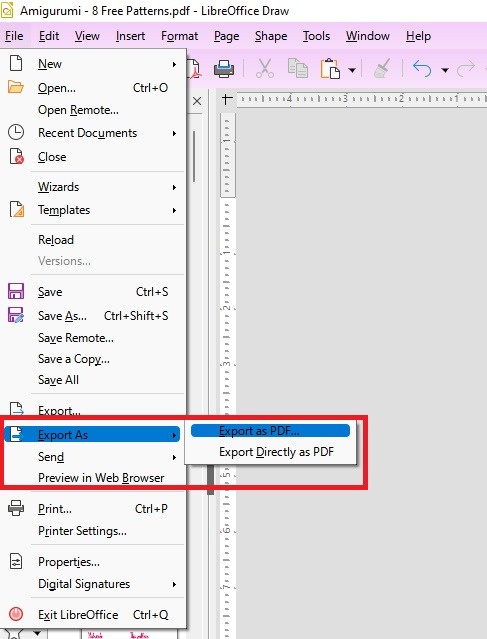
Task: Choose Export Directly as PDF
Action: point(270,452)
